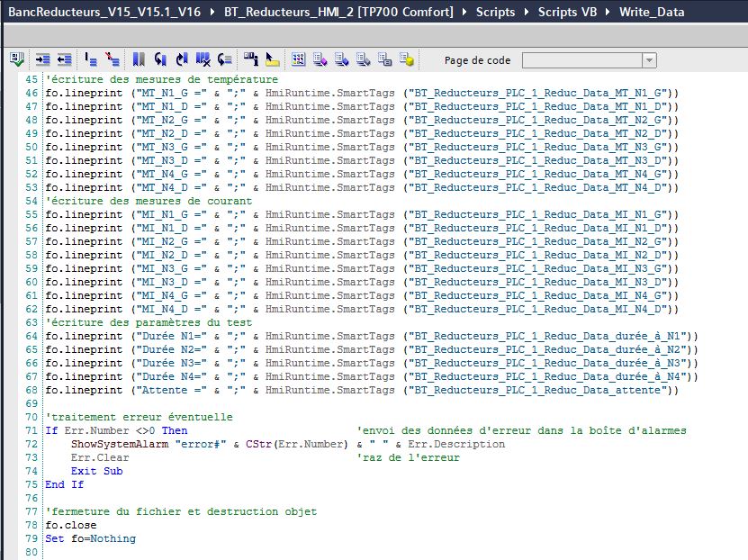748x560 pixels.
Task: Go to the next bookmark
Action: click(x=182, y=59)
